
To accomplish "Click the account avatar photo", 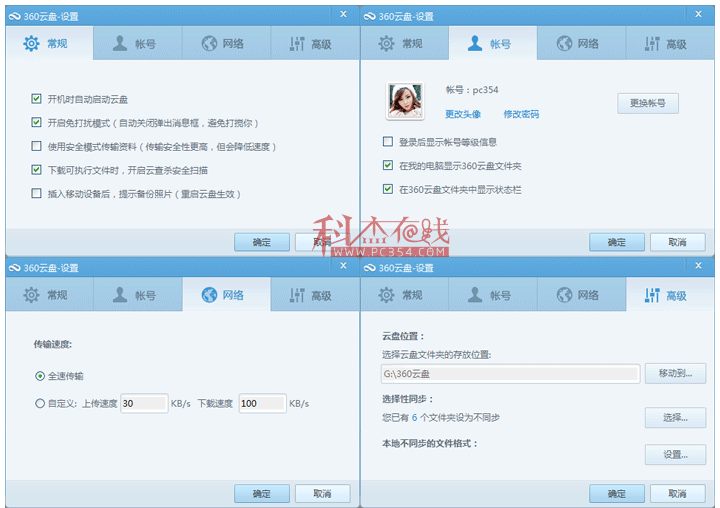I will click(405, 101).
